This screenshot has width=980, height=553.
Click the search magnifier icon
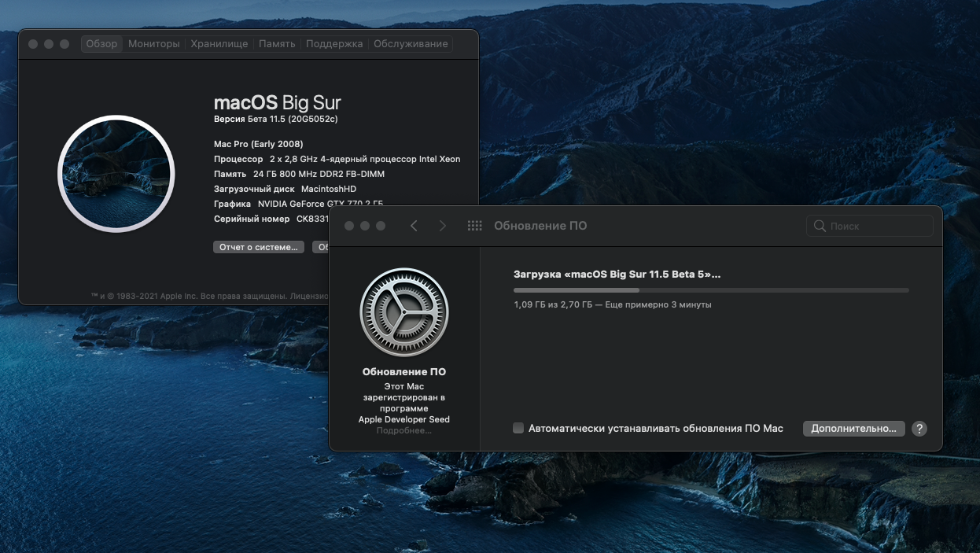[820, 226]
